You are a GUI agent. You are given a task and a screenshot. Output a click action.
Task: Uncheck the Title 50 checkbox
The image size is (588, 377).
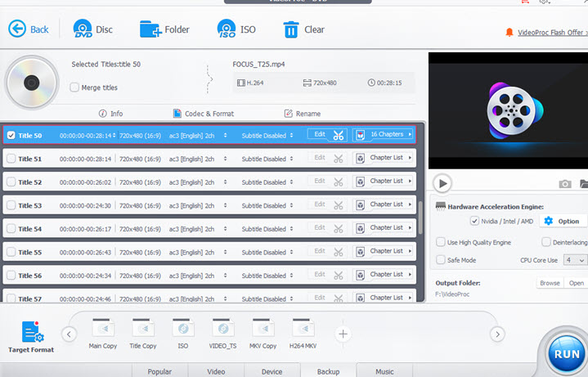point(11,136)
